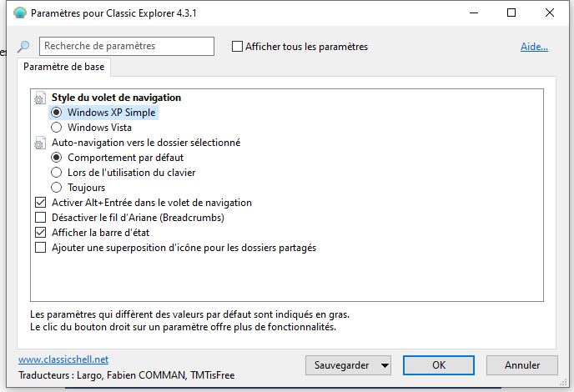Enable Afficher tous les paramètres checkbox
This screenshot has width=574, height=392.
[x=237, y=47]
